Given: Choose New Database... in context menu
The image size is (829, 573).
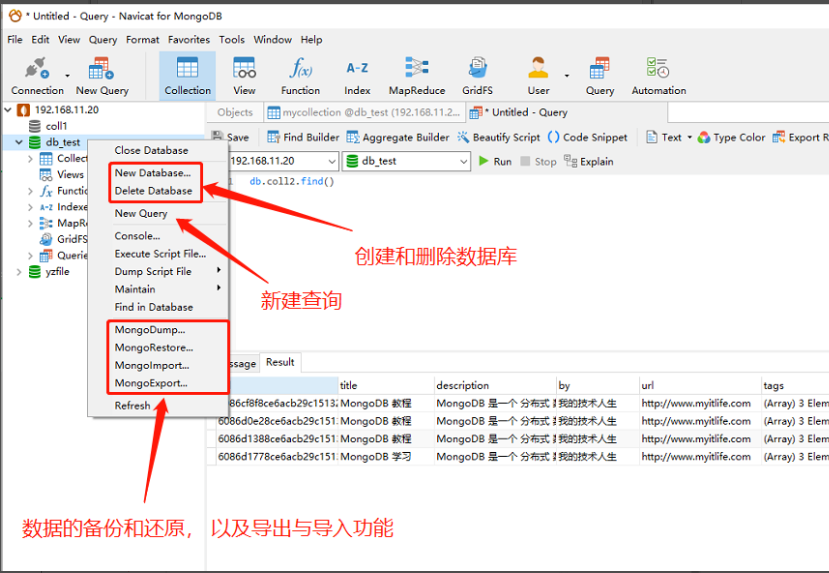Looking at the screenshot, I should (x=152, y=173).
